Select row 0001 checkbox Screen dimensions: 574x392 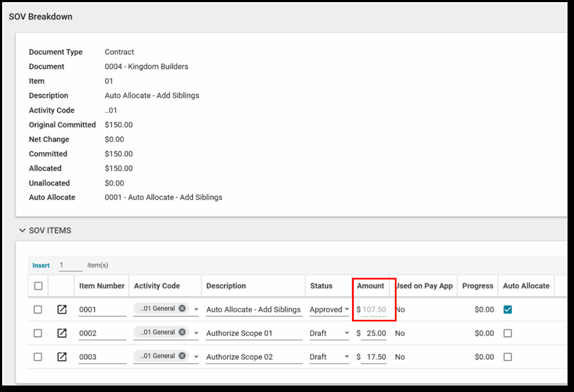pos(38,310)
